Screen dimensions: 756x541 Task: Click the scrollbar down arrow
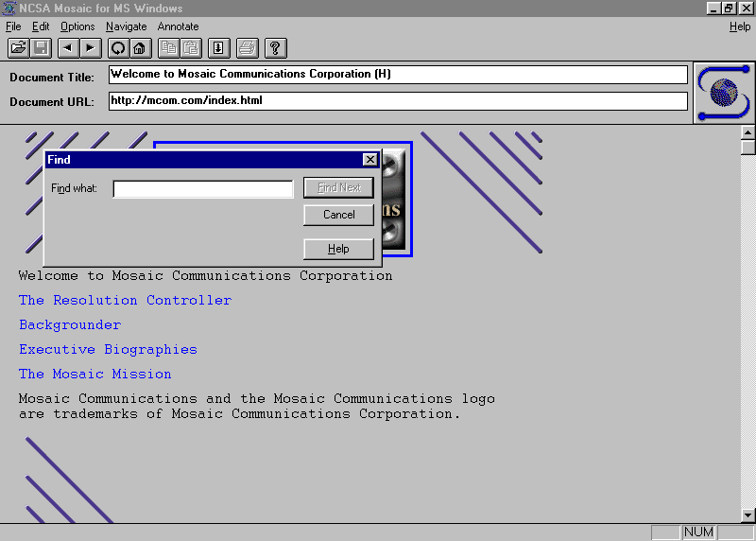(747, 515)
